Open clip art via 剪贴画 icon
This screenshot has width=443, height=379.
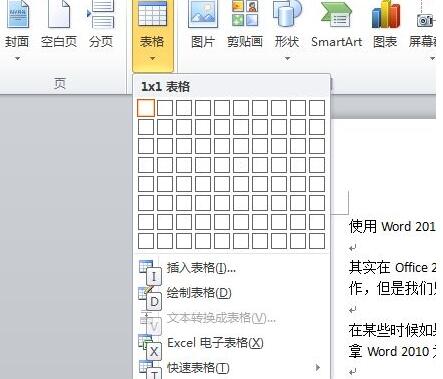pyautogui.click(x=245, y=14)
